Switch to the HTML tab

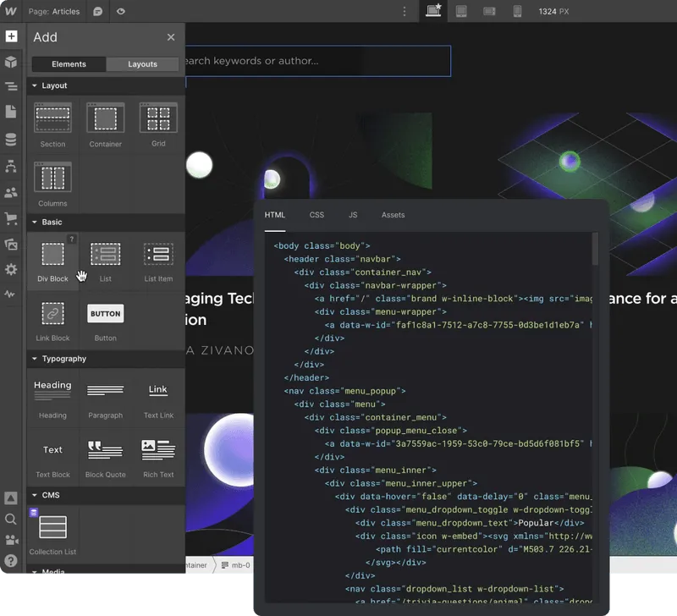coord(274,215)
